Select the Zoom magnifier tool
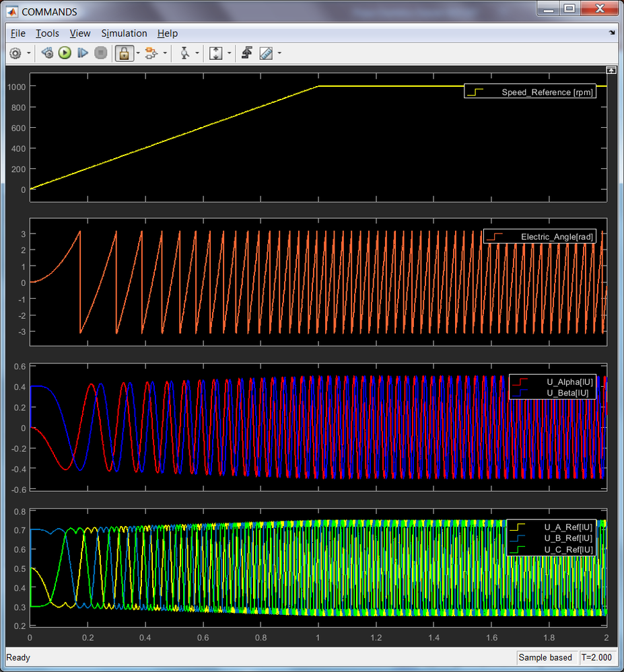 pos(185,53)
